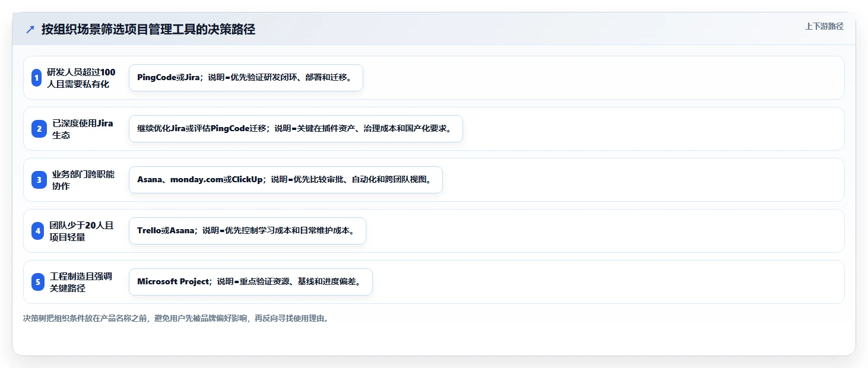Click the number 2 step badge
This screenshot has height=368, width=868.
(x=38, y=129)
